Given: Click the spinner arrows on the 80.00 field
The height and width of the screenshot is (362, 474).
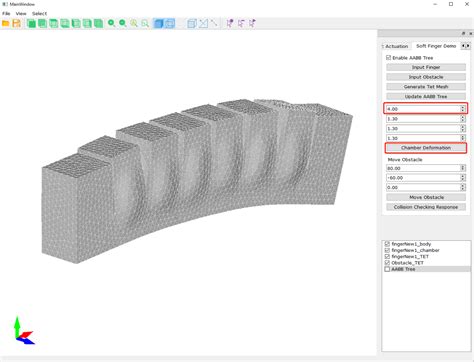Looking at the screenshot, I should 463,168.
